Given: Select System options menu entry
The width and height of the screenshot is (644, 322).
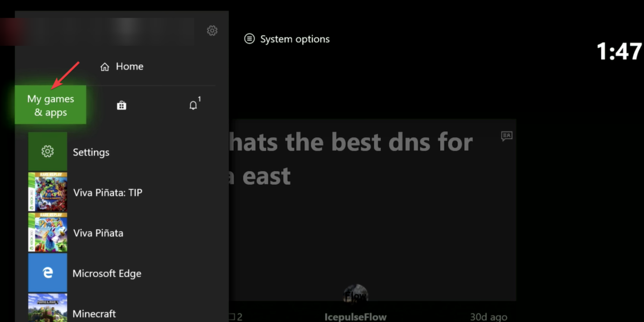Looking at the screenshot, I should (288, 39).
